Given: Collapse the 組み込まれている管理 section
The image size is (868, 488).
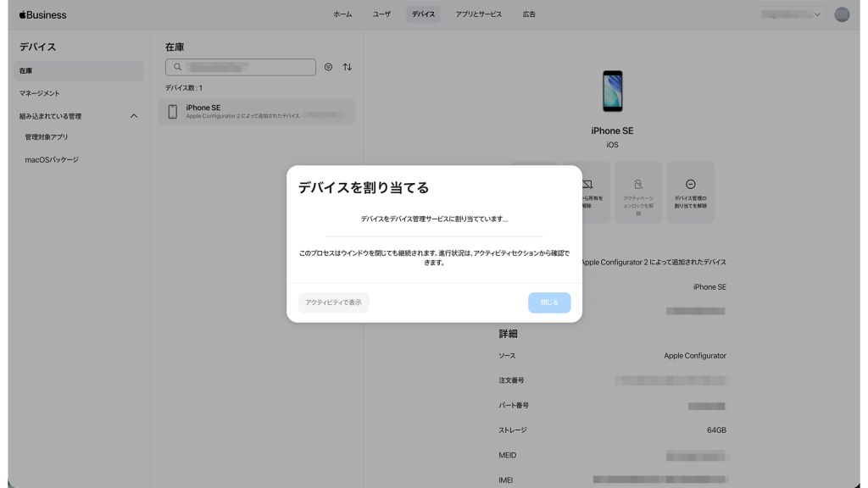Looking at the screenshot, I should point(133,116).
